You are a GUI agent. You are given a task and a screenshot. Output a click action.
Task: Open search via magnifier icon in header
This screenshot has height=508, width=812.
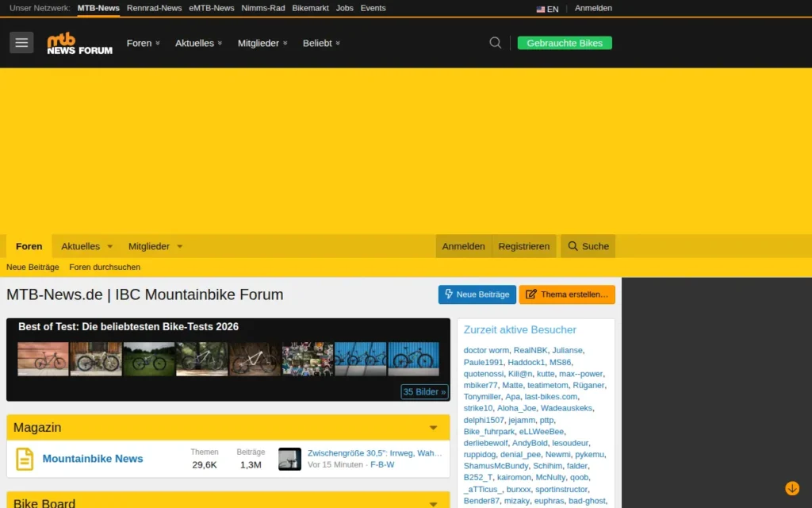click(495, 43)
